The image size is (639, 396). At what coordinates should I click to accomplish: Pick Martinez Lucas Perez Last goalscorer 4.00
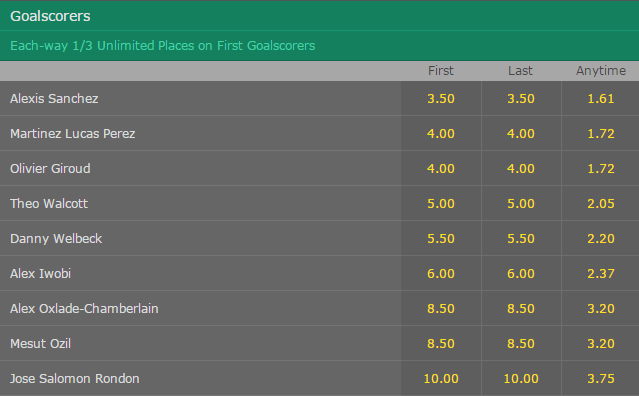coord(521,134)
